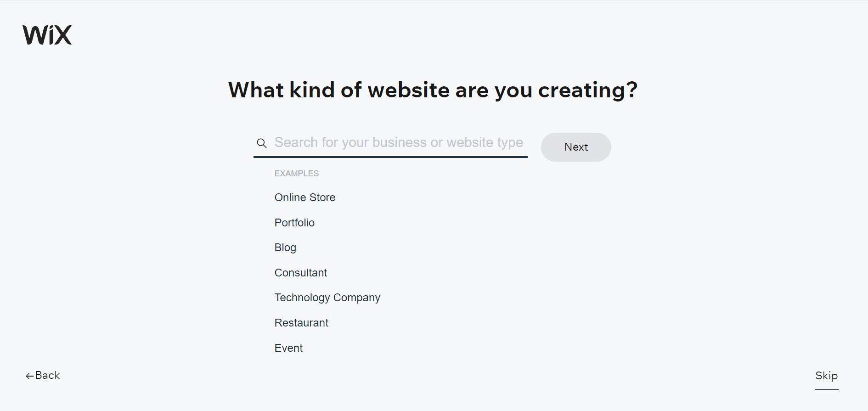Click the left arrow beside Back
The image size is (868, 411).
tap(29, 376)
